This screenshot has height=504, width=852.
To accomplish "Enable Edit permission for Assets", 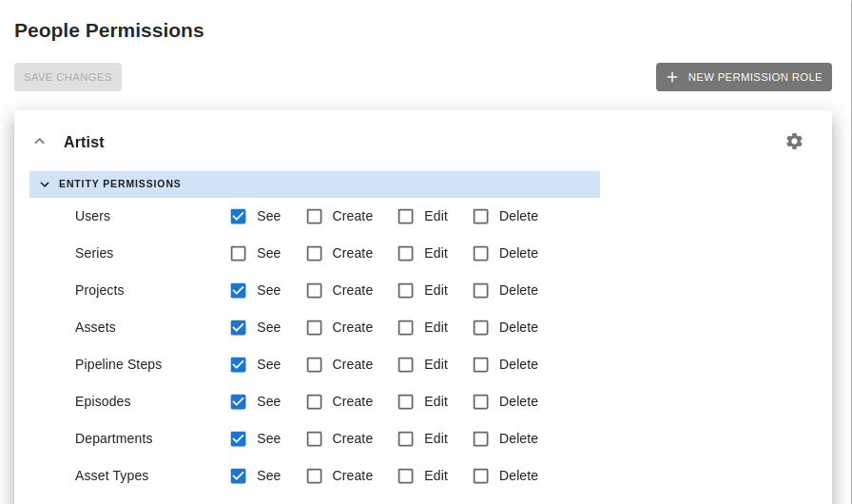I will tap(406, 327).
